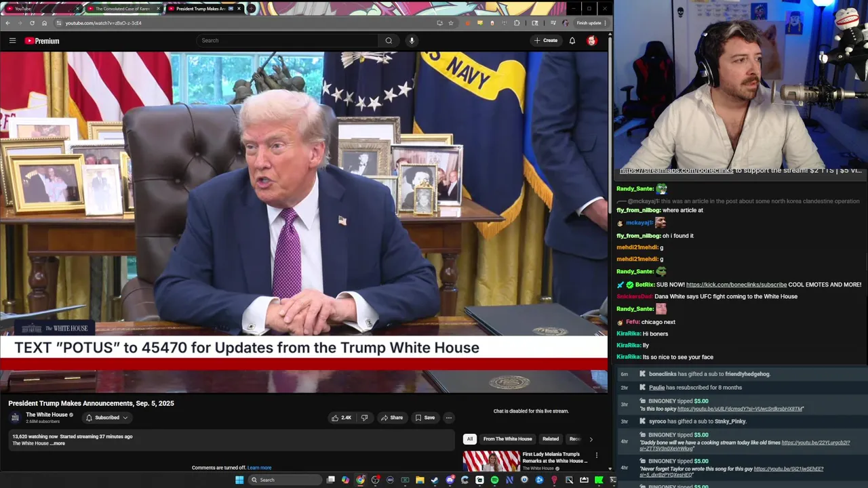Screen dimensions: 868x488
Task: Open YouTube notifications bell
Action: click(572, 41)
